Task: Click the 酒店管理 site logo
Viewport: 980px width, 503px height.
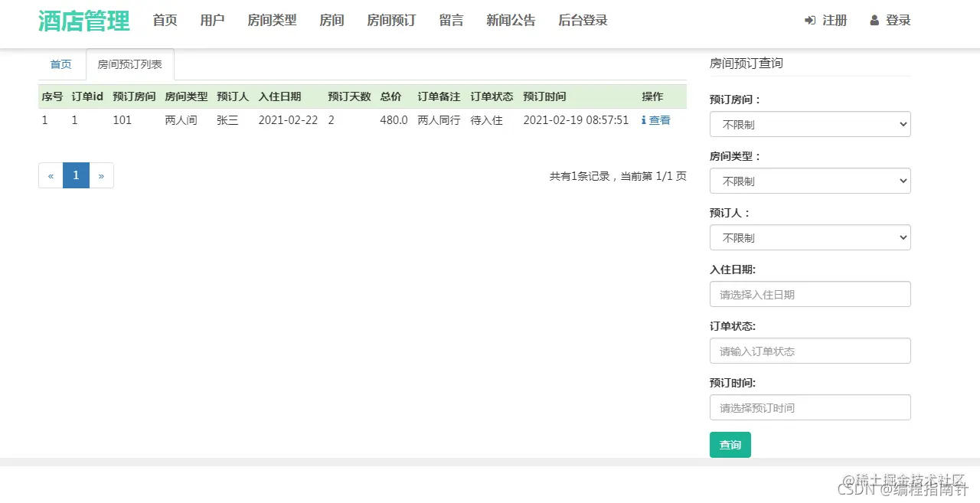Action: tap(84, 21)
